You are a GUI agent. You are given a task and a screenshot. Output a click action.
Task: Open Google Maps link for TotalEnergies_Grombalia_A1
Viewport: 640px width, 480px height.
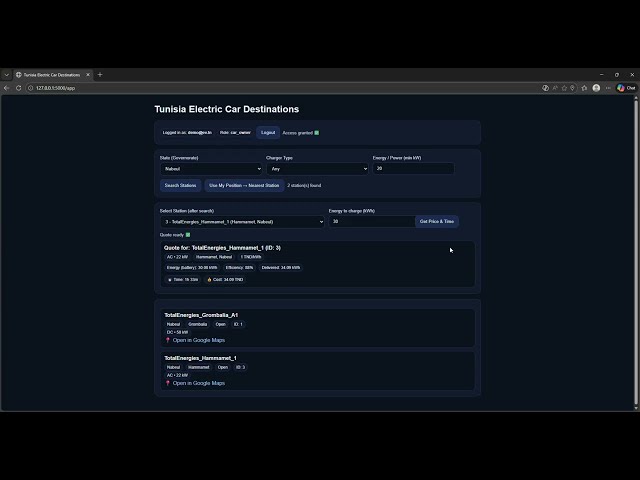tap(199, 340)
